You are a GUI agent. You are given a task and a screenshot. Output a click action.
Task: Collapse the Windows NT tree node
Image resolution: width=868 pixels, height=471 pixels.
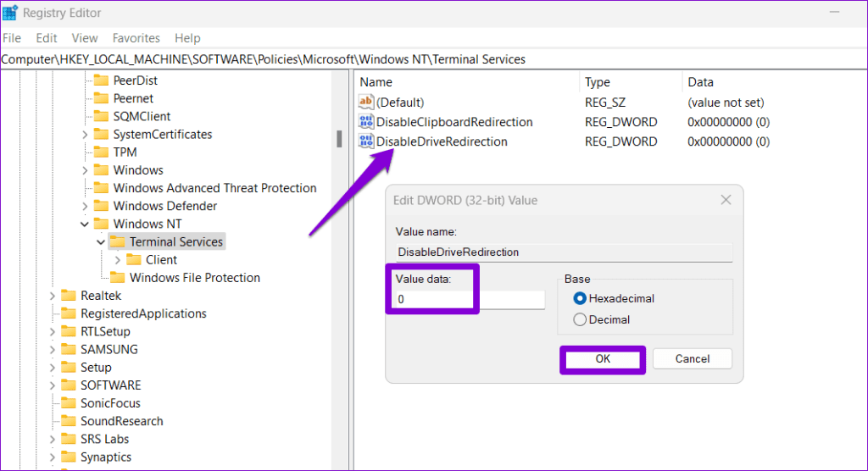click(x=85, y=224)
